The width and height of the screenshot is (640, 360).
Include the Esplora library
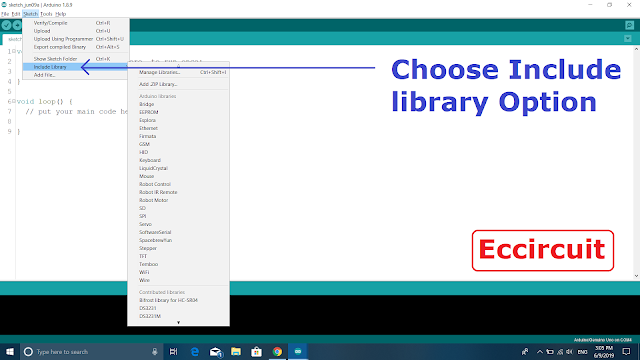click(178, 120)
